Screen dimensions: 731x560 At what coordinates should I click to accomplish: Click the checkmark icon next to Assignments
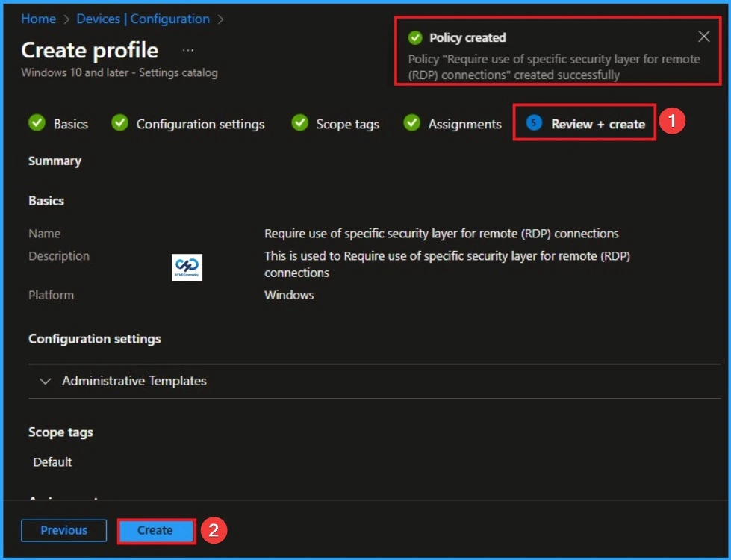[x=411, y=124]
